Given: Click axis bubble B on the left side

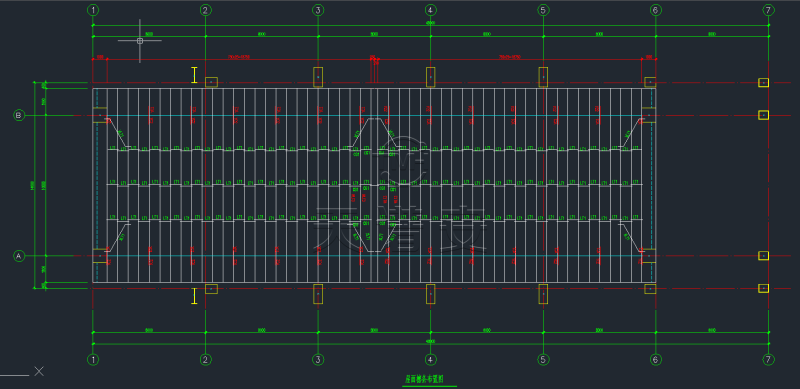Looking at the screenshot, I should pos(18,115).
